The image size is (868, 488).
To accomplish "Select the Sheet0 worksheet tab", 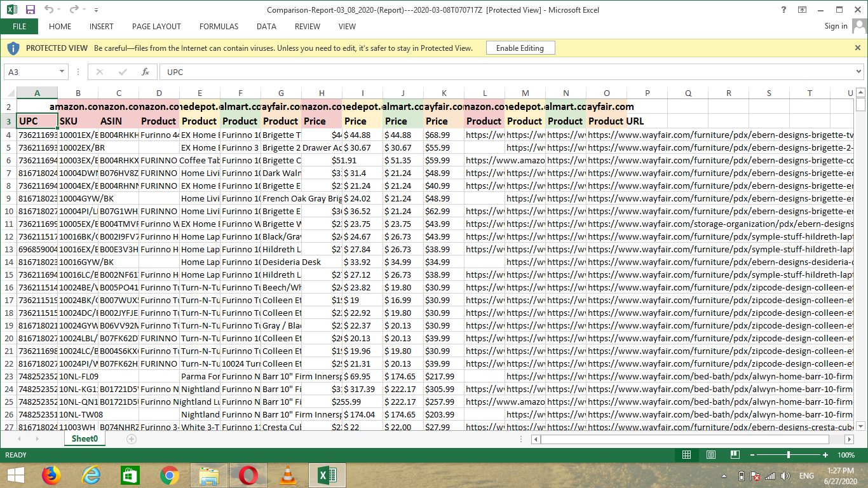I will click(x=85, y=439).
